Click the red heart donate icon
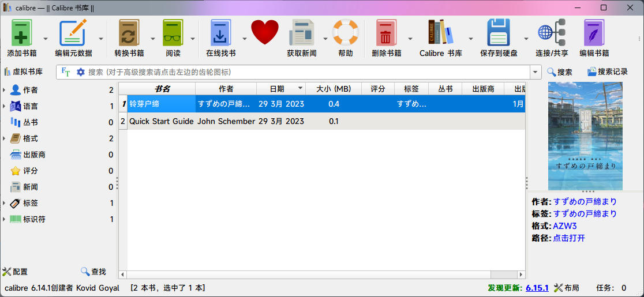 (x=265, y=32)
